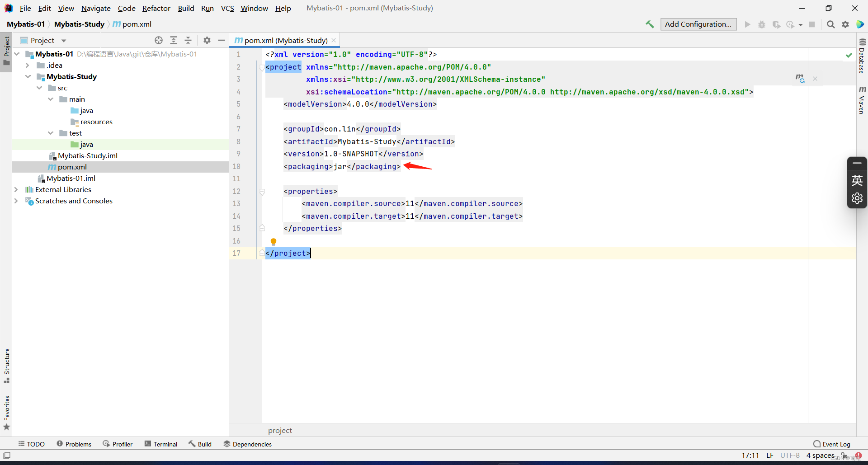Click the Debug bug icon in toolbar

762,24
